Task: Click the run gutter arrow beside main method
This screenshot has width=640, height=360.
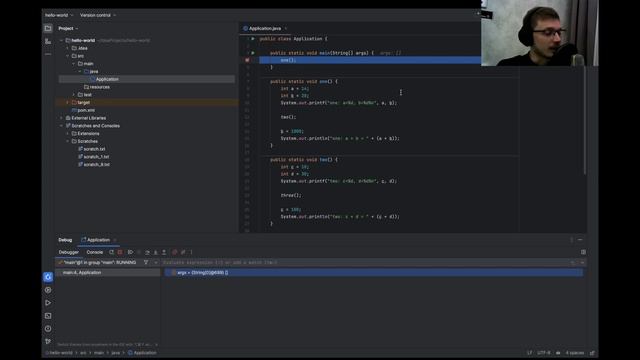Action: [253, 53]
